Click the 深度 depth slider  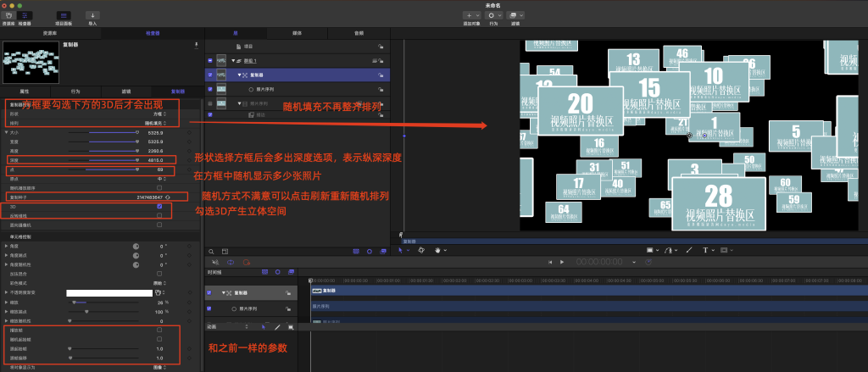coord(114,159)
